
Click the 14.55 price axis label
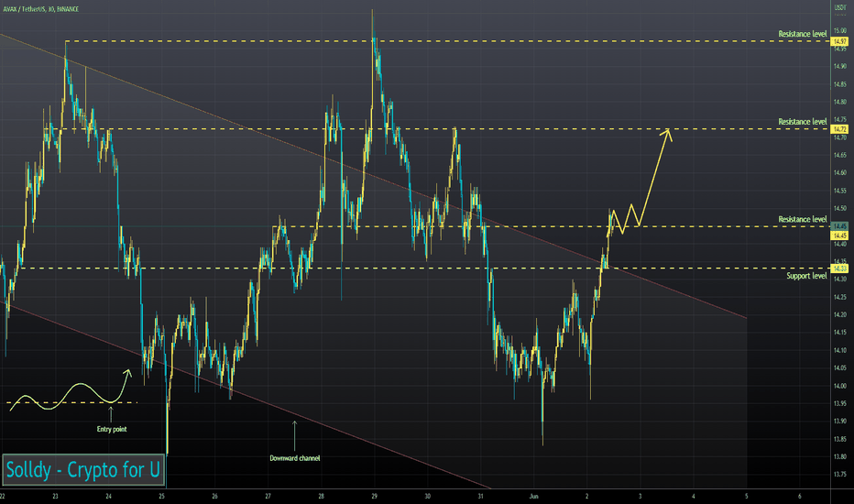point(840,191)
